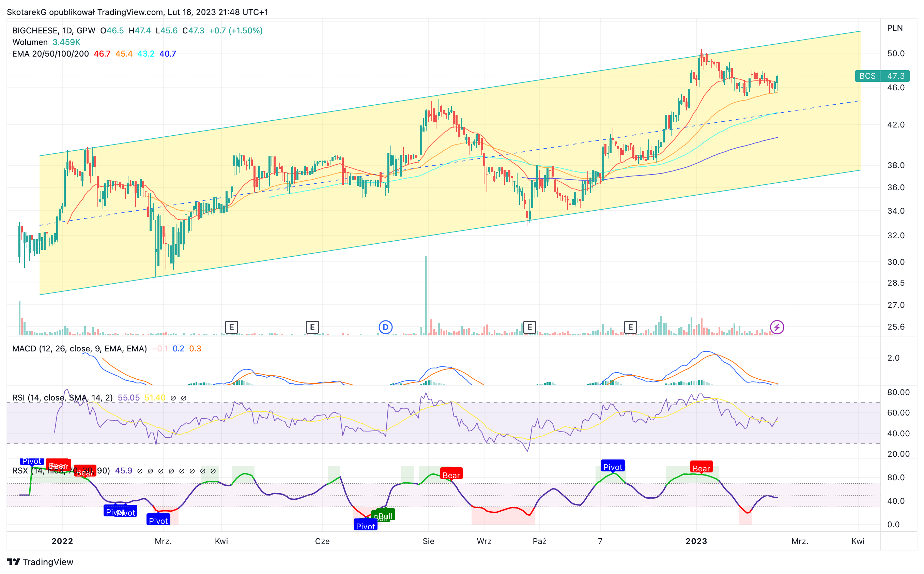924x574 pixels.
Task: Click the +0.7 (+1.50%) change value
Action: (236, 30)
